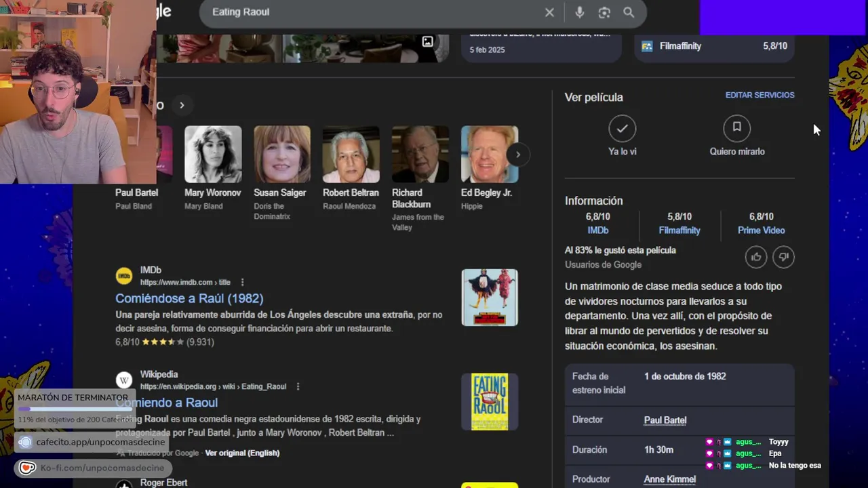868x488 pixels.
Task: Click the '1 de octubre de 1982' release date
Action: (x=685, y=376)
